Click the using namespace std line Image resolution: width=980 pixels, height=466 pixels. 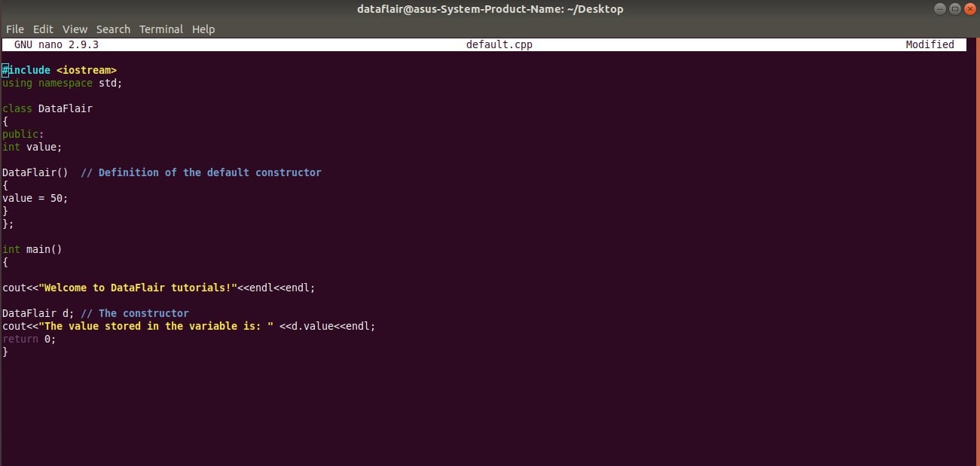click(62, 83)
